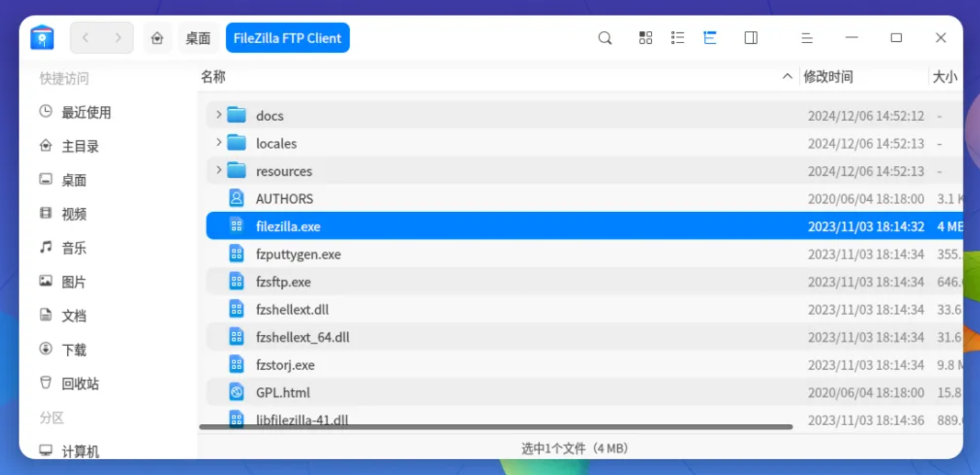Viewport: 980px width, 475px height.
Task: Expand the resources folder
Action: (218, 170)
